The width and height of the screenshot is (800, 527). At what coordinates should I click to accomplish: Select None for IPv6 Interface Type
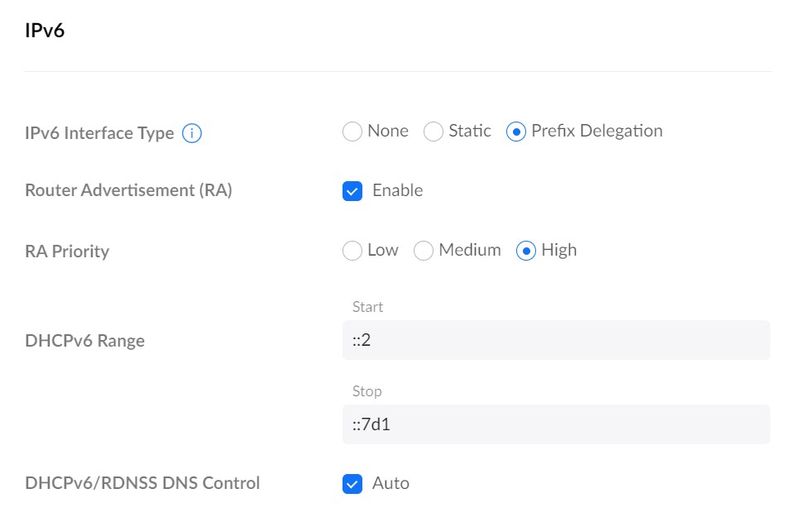(x=352, y=132)
